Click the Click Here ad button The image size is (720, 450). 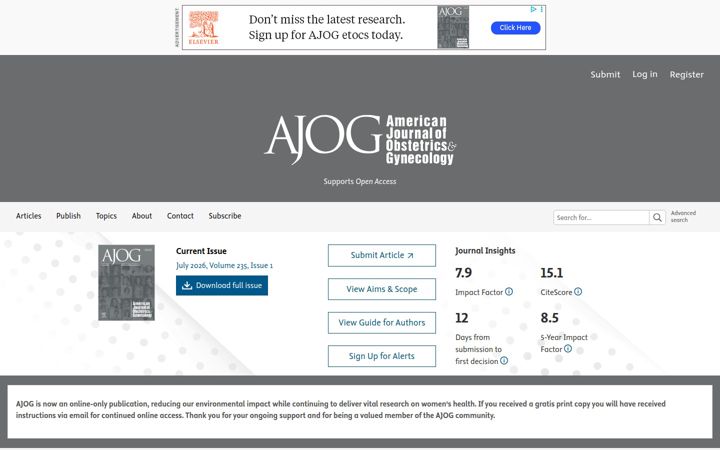click(x=515, y=28)
